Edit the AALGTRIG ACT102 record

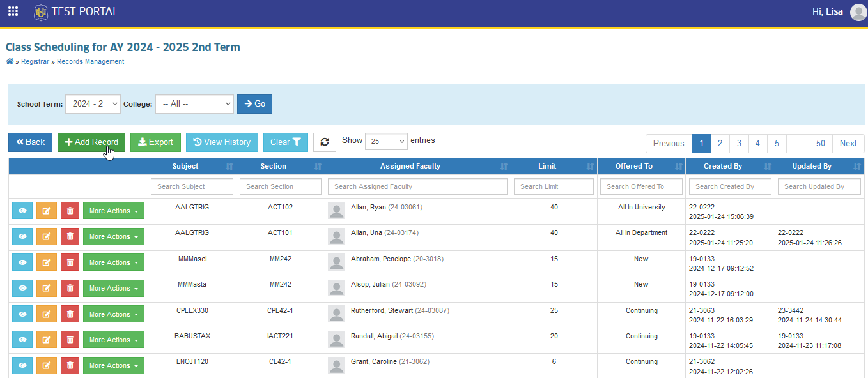click(46, 211)
